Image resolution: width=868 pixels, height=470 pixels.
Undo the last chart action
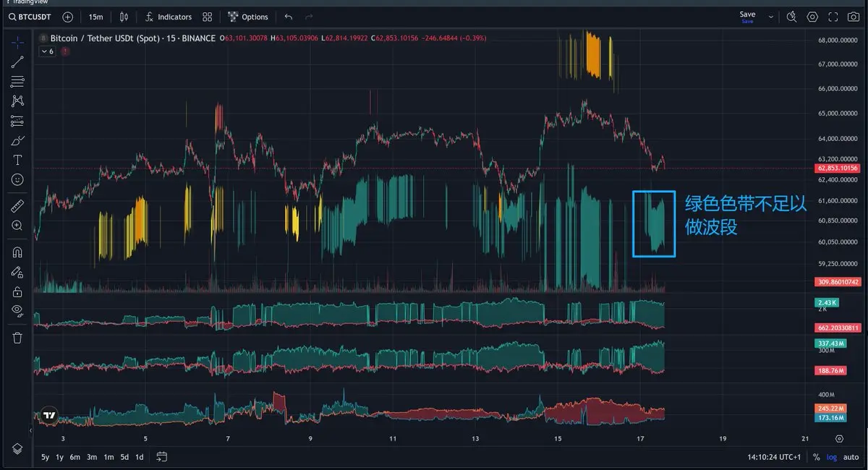(x=289, y=16)
